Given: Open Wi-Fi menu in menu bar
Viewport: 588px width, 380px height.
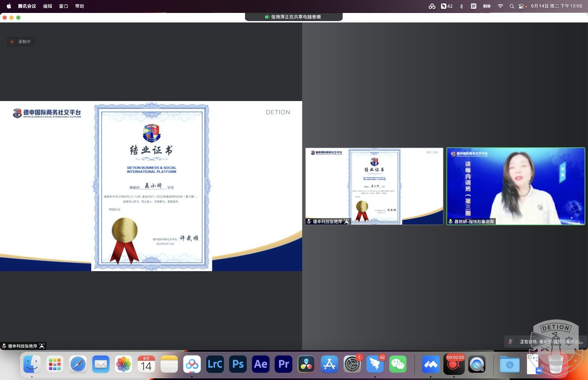Looking at the screenshot, I should click(x=500, y=6).
